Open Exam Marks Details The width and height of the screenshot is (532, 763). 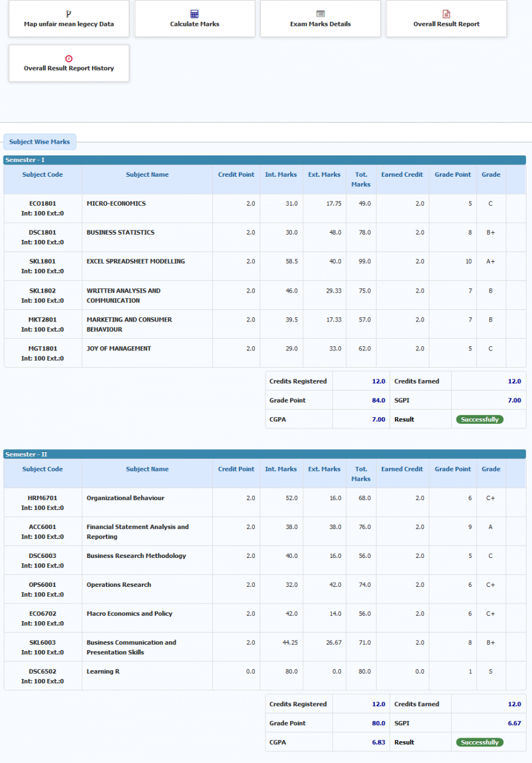tap(320, 18)
